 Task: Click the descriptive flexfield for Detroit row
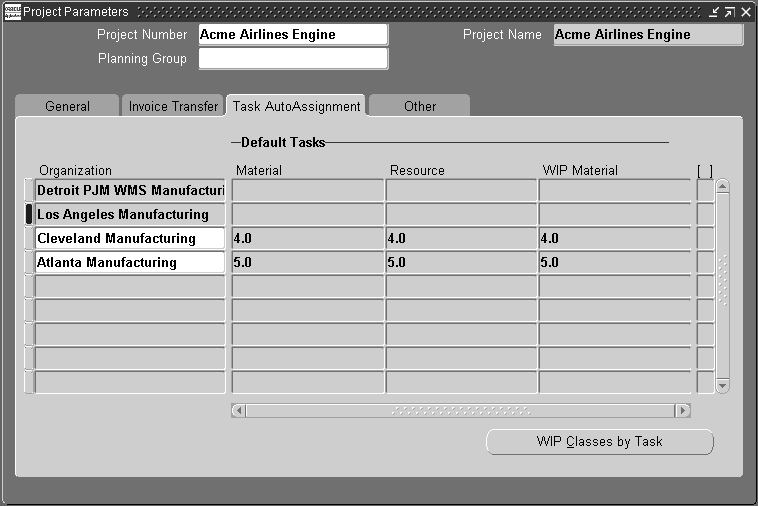point(705,190)
